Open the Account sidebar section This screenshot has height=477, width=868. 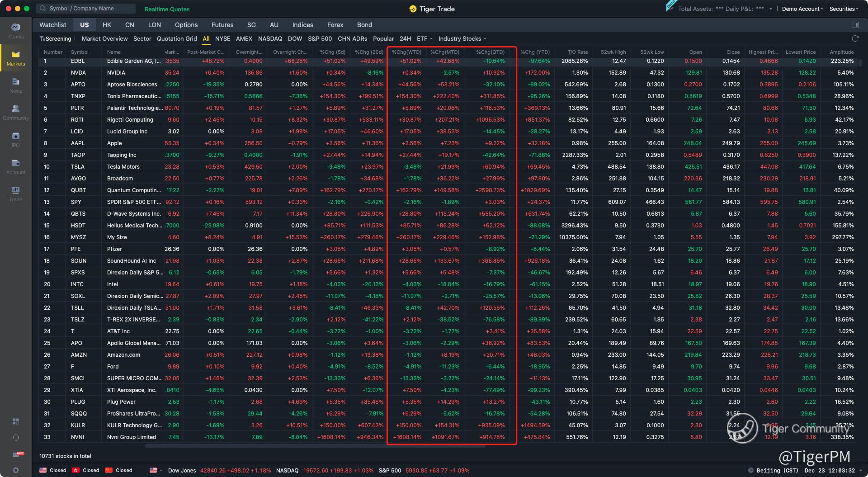(x=16, y=166)
